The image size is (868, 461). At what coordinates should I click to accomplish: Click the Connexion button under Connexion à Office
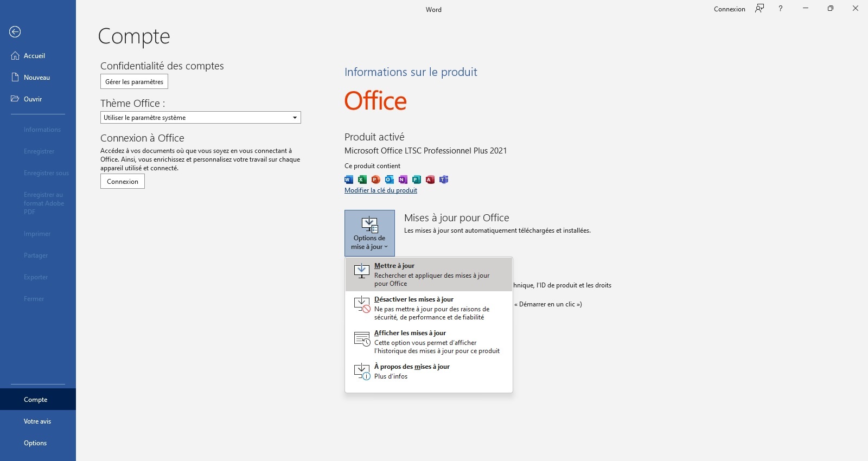(123, 182)
